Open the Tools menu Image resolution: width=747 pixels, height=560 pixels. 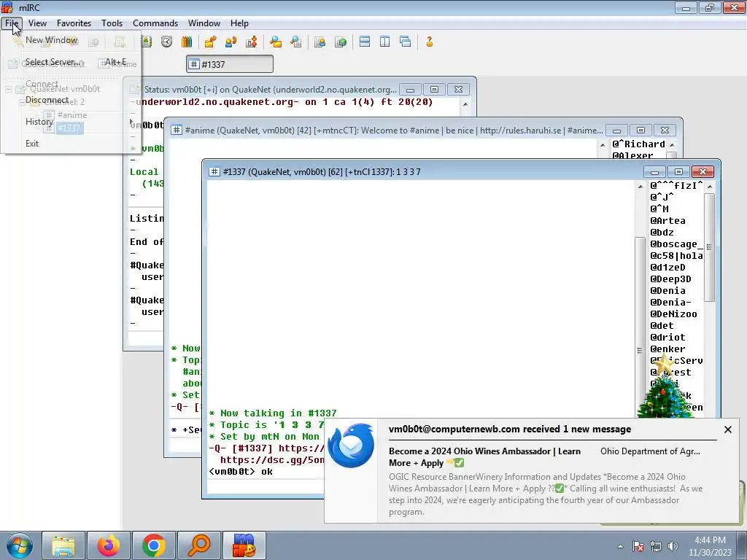112,23
